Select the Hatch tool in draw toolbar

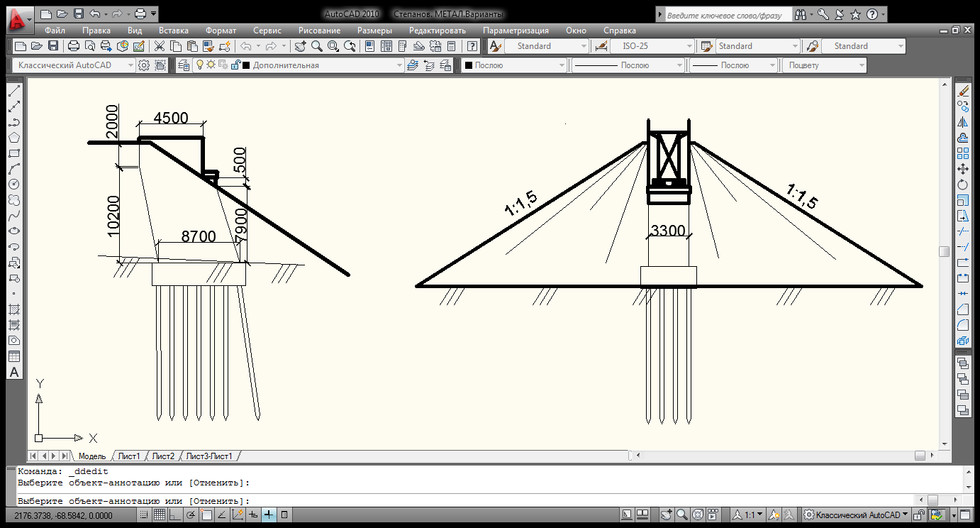14,309
